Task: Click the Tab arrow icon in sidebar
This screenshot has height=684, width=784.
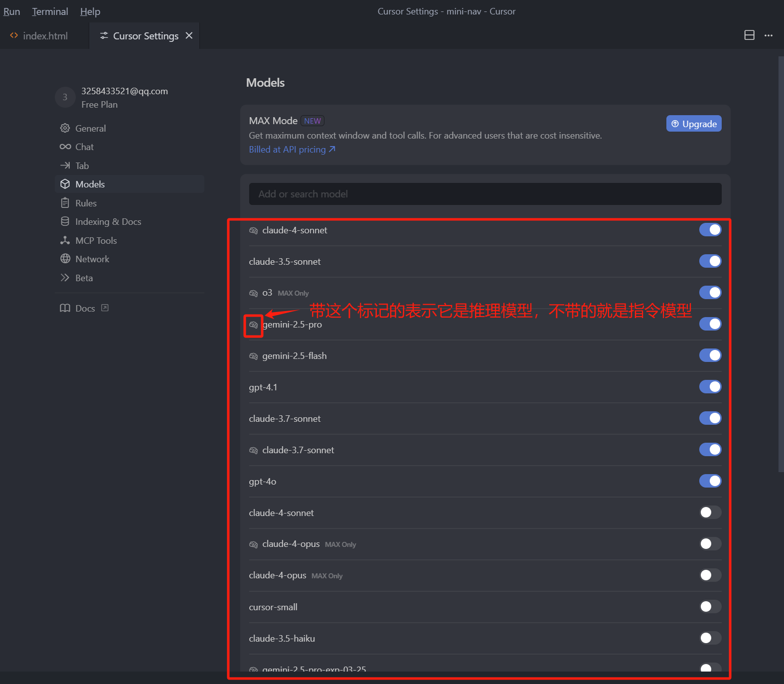Action: (65, 166)
